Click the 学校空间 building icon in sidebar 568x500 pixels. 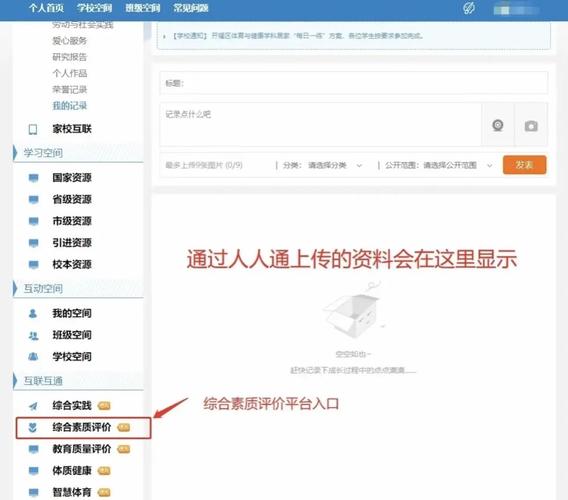[33, 357]
